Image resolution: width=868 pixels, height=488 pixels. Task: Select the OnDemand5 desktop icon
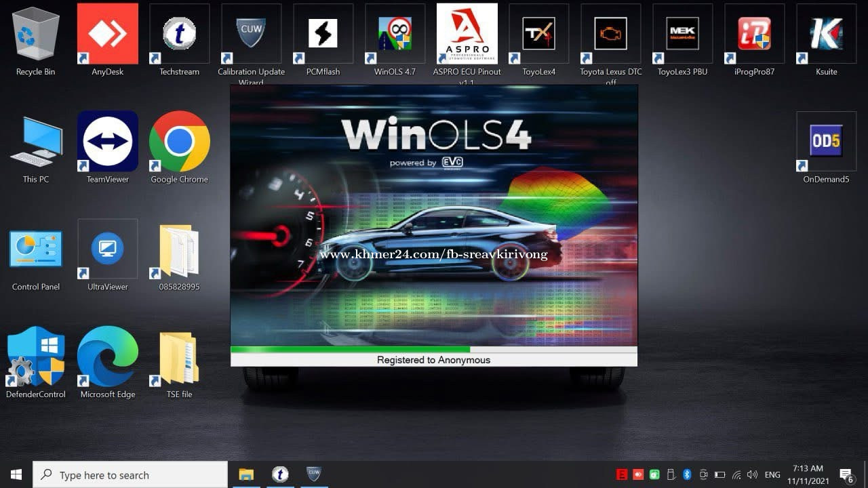pos(827,148)
